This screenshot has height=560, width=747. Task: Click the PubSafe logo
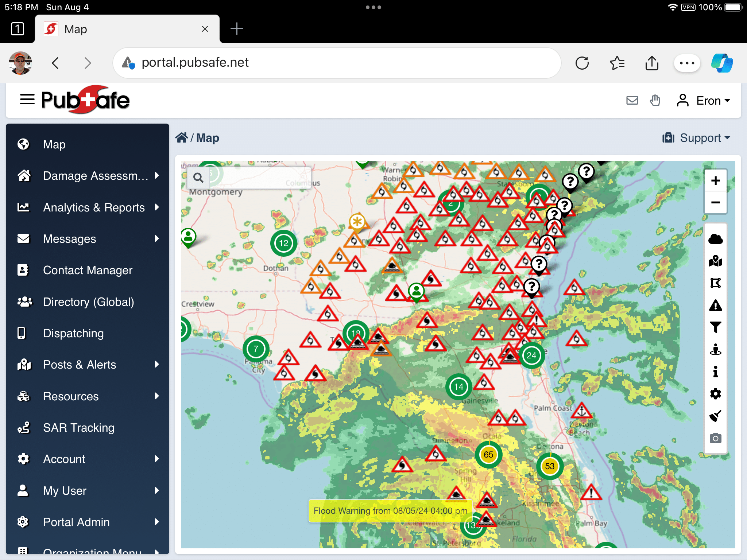85,100
